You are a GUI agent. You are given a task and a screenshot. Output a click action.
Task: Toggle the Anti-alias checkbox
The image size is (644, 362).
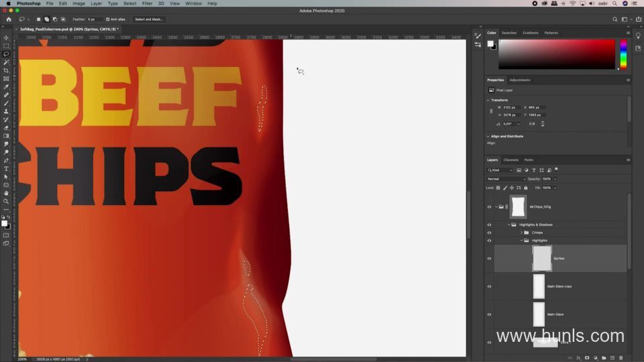point(107,19)
